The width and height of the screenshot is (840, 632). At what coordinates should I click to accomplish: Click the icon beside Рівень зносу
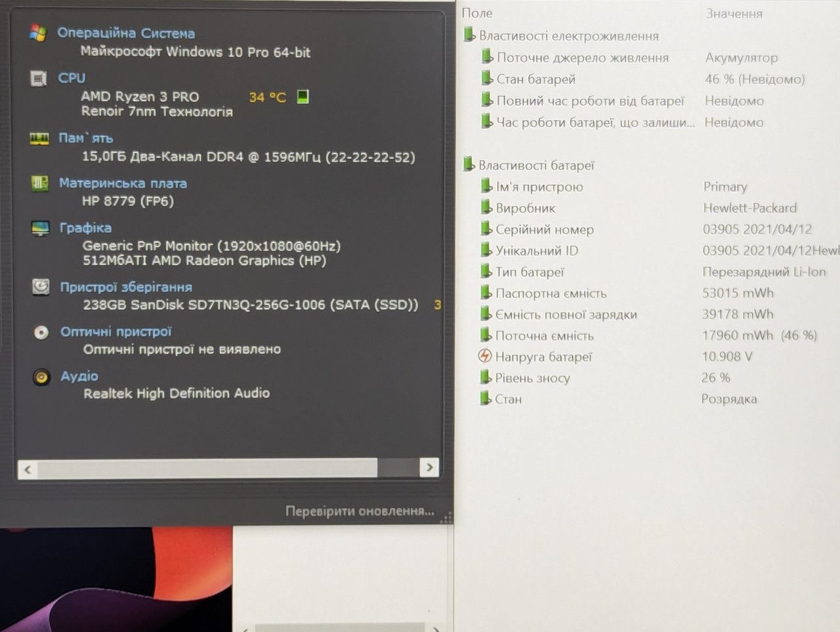pyautogui.click(x=486, y=377)
